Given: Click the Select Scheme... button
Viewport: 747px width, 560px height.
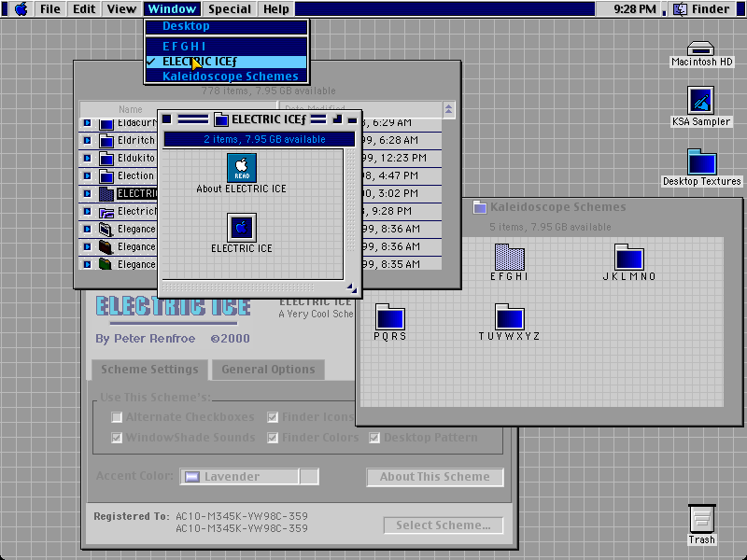Looking at the screenshot, I should point(443,525).
